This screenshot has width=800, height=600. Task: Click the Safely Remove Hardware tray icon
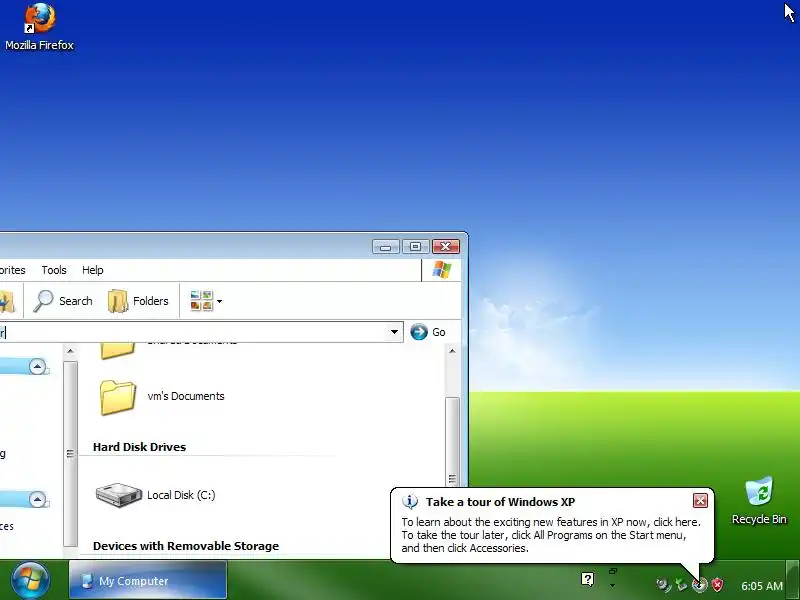(681, 585)
